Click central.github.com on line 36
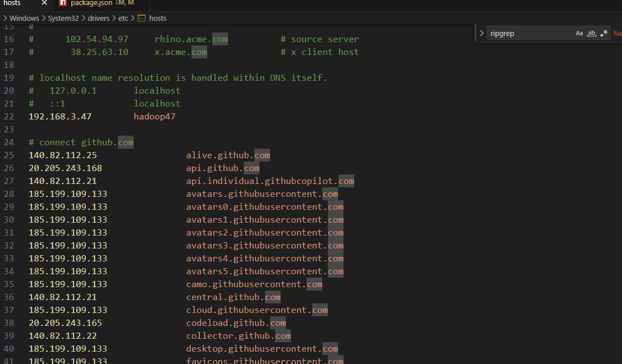 click(x=234, y=297)
